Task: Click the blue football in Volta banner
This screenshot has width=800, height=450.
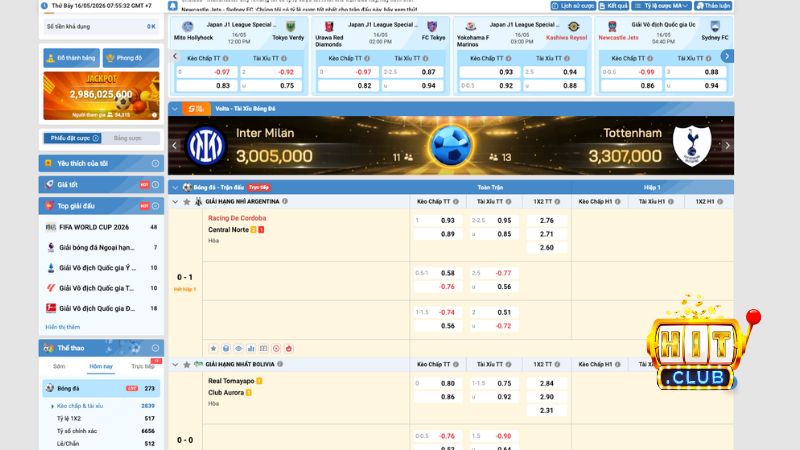Action: point(451,145)
